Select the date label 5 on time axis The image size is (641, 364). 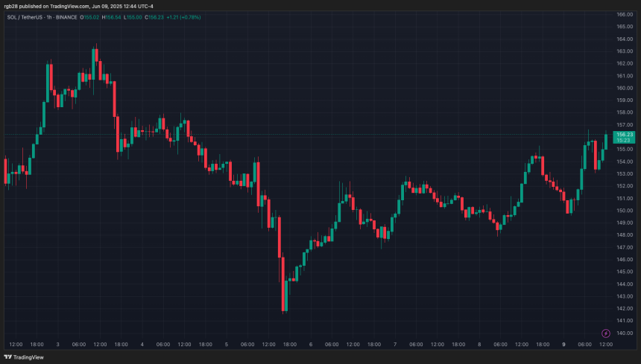pyautogui.click(x=226, y=345)
